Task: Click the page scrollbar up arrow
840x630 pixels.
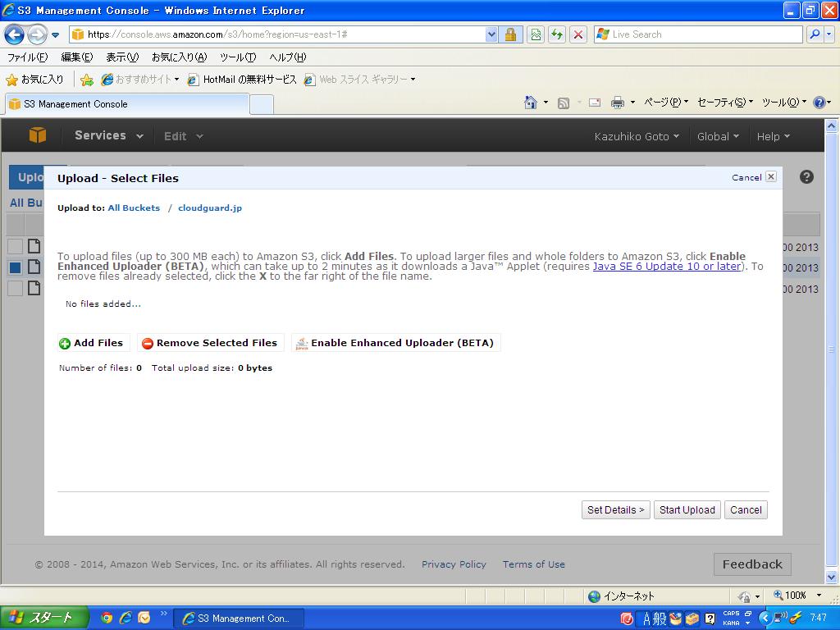Action: click(x=832, y=126)
